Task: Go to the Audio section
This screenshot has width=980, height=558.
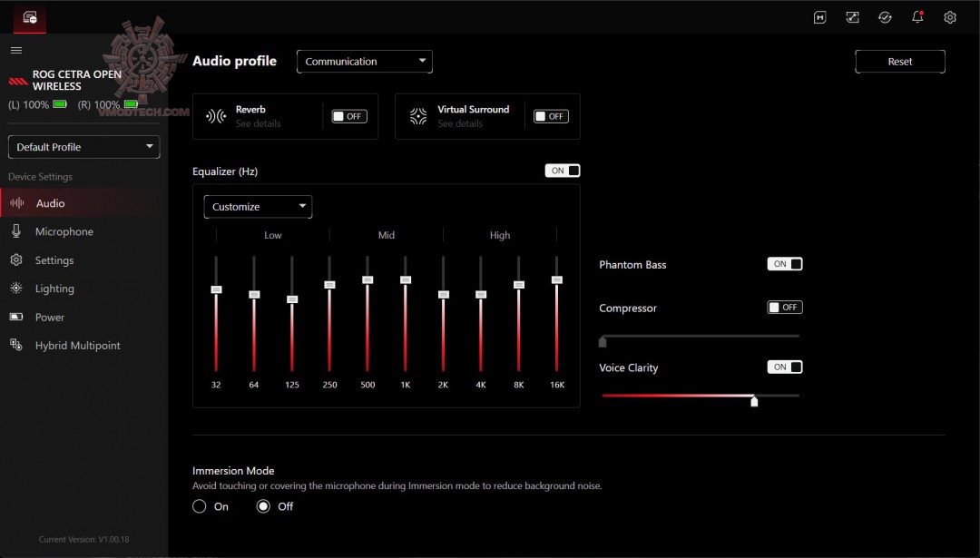Action: coord(83,203)
